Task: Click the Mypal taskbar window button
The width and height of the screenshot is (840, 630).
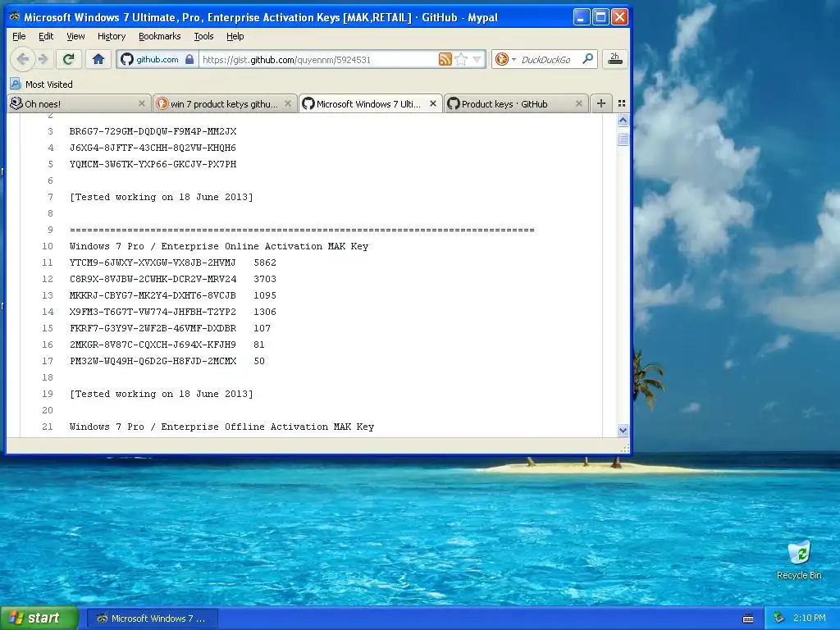Action: 152,619
